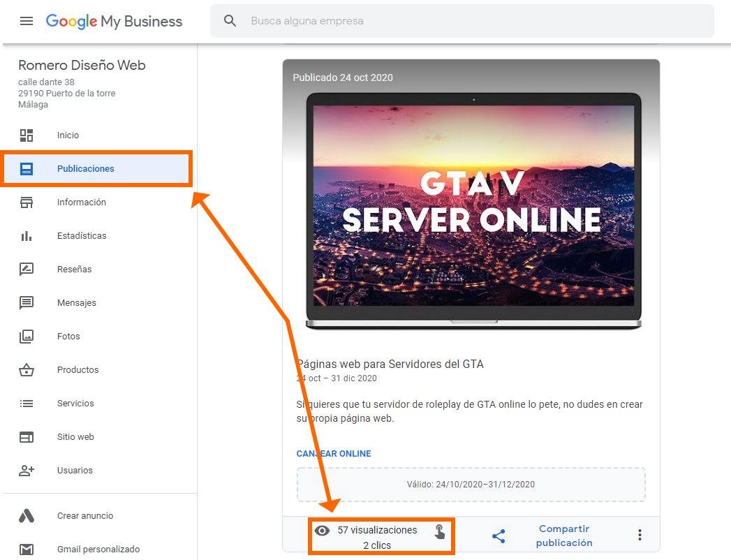This screenshot has width=731, height=560.
Task: Open the three-dot post options menu
Action: 640,535
